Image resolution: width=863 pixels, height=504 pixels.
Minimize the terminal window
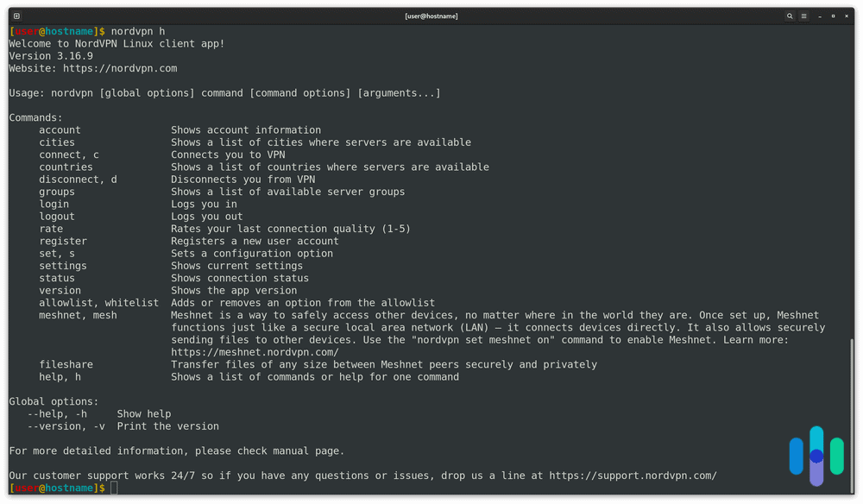818,16
